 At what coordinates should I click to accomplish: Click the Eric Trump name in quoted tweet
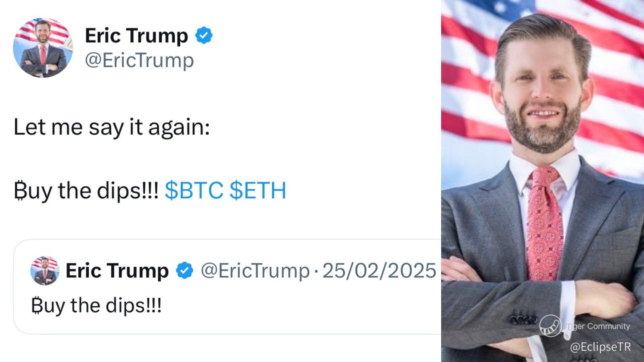point(117,270)
